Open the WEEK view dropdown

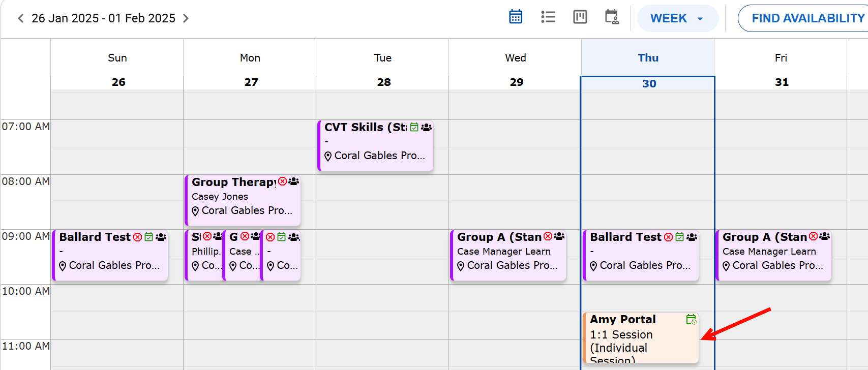[x=677, y=18]
